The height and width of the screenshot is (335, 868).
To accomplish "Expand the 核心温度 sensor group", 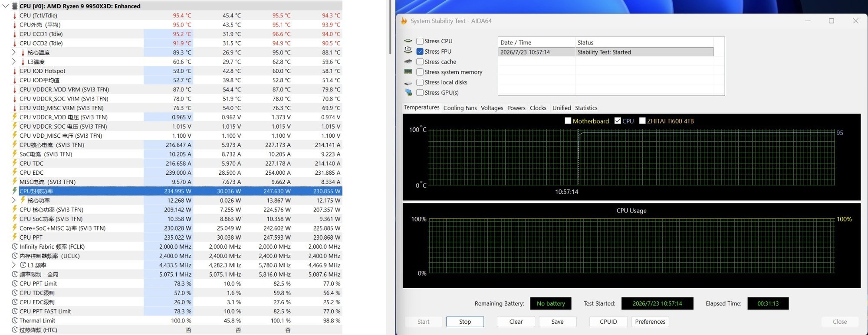I will [13, 52].
